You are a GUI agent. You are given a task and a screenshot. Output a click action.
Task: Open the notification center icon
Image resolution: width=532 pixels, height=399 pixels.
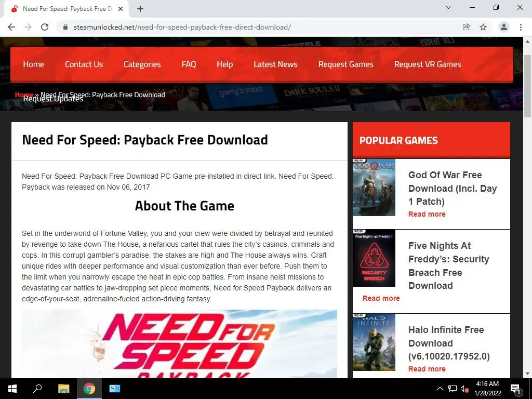click(x=515, y=389)
